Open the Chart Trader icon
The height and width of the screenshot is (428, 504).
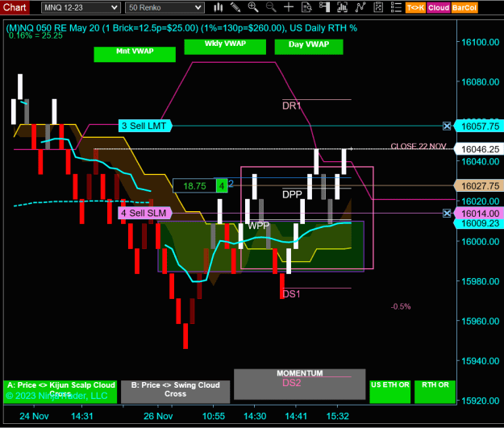click(324, 7)
